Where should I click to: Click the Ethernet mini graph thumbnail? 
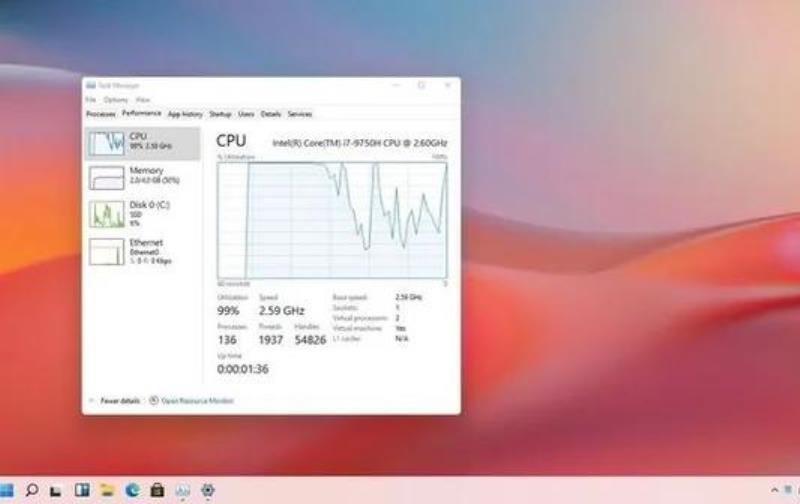106,252
